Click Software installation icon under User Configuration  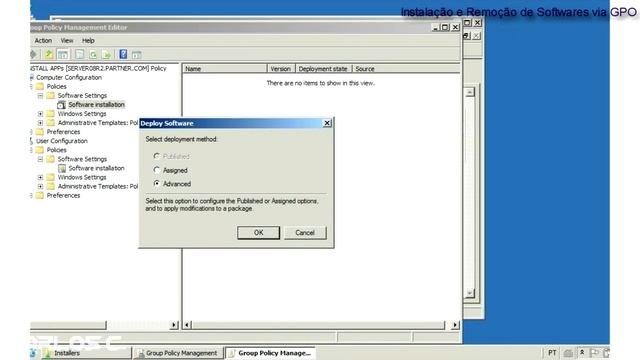pyautogui.click(x=62, y=168)
